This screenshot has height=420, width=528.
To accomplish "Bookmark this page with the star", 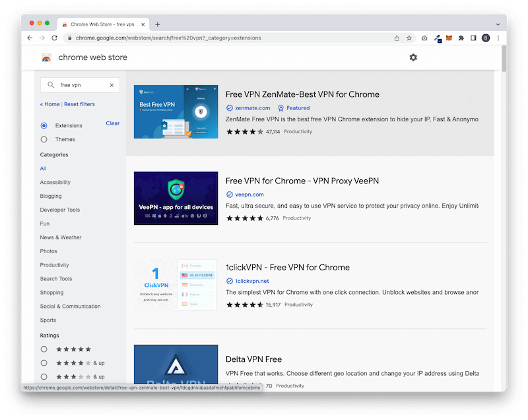I will click(409, 38).
